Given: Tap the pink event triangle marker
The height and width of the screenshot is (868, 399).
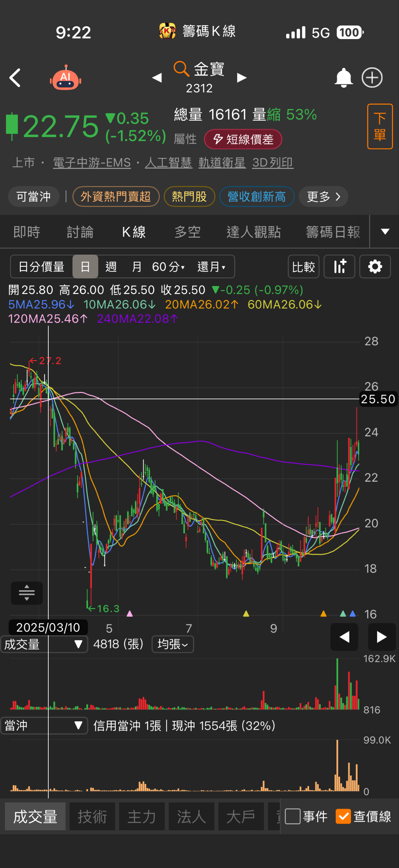Looking at the screenshot, I should pos(130,614).
